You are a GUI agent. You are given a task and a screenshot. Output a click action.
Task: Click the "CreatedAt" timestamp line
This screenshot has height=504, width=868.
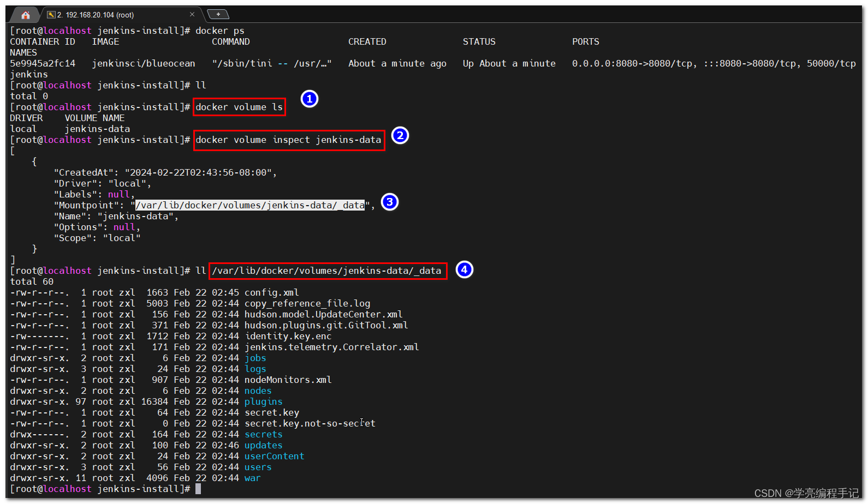(165, 172)
